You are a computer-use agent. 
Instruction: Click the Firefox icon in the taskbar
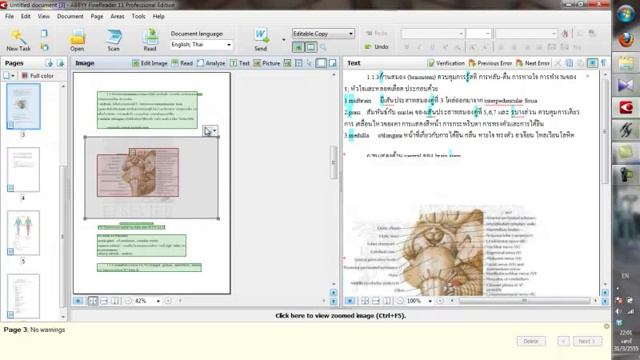click(x=626, y=40)
